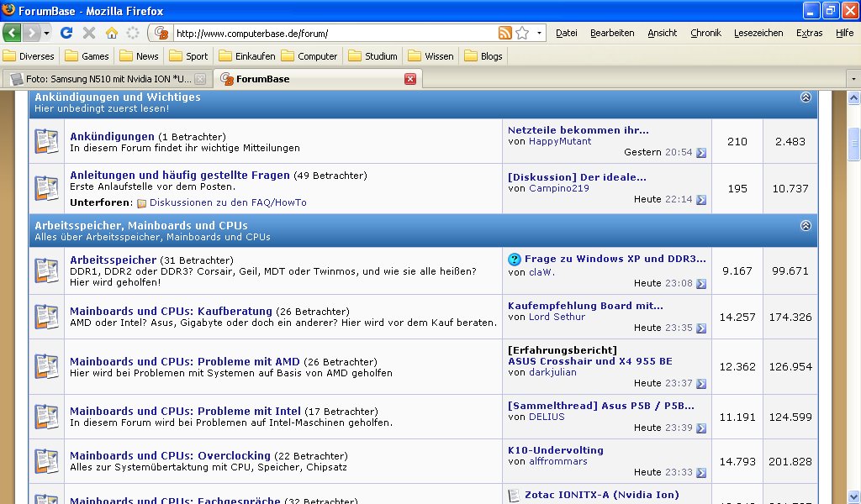
Task: Click the Probleme mit AMD forum icon
Action: click(x=47, y=366)
